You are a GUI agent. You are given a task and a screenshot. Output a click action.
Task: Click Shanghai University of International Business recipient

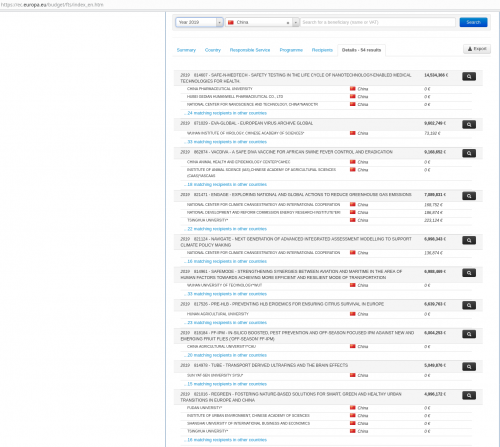click(x=248, y=423)
